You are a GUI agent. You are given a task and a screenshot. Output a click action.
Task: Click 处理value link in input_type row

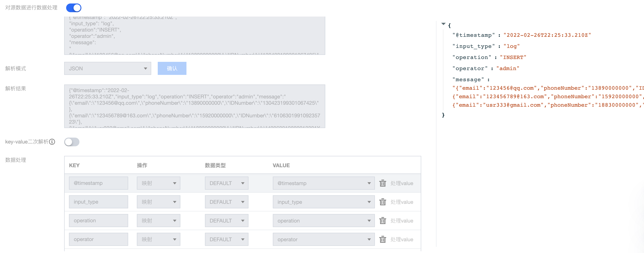[401, 202]
